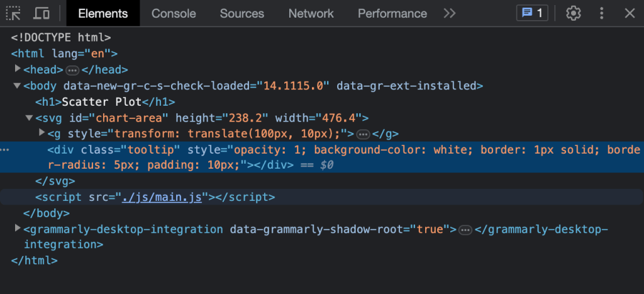Click the row actions dots beside tooltip div
This screenshot has height=294, width=644.
pos(5,150)
